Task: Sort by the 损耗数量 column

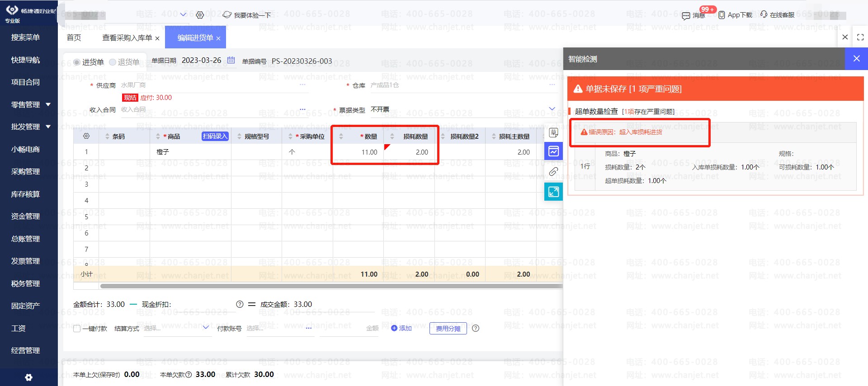Action: pos(392,136)
